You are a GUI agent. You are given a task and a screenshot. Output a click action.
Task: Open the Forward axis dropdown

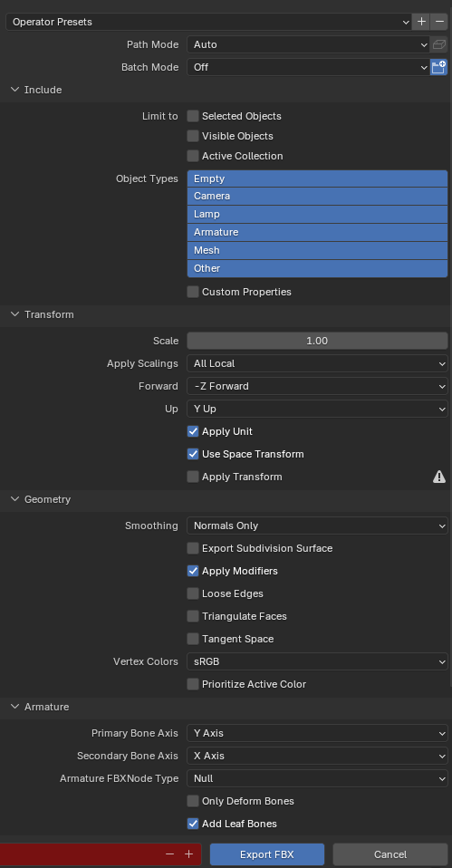click(317, 386)
